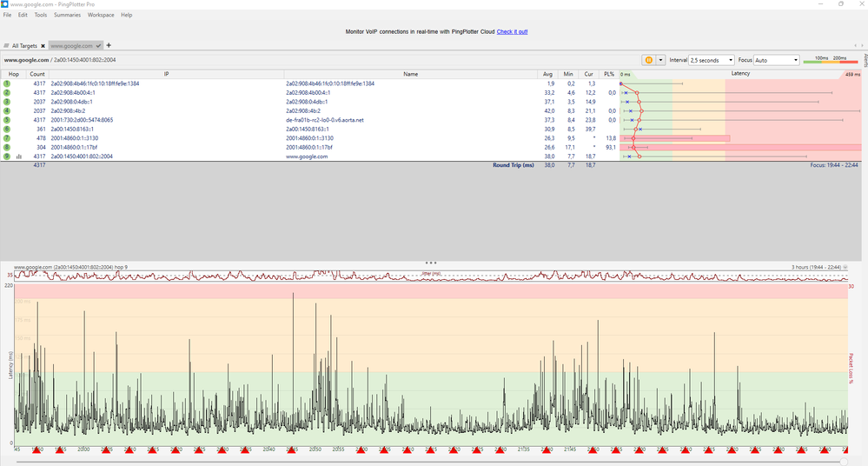This screenshot has width=868, height=466.
Task: Click the hop 1 green circle icon
Action: (7, 83)
